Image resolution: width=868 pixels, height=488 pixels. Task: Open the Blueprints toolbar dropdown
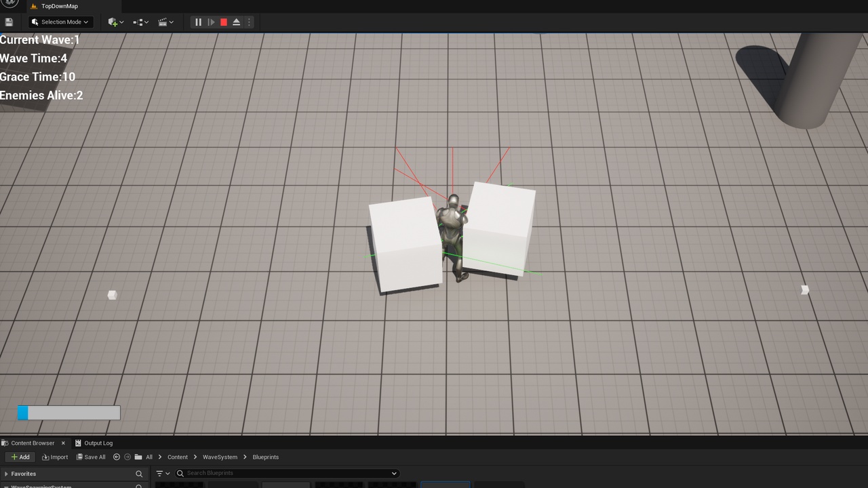(x=140, y=22)
